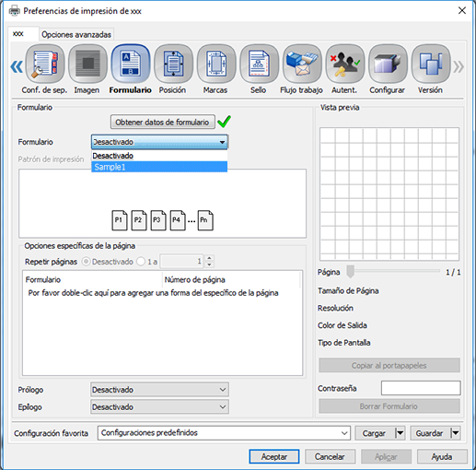Open the Sello stamp icon
This screenshot has width=476, height=470.
259,64
